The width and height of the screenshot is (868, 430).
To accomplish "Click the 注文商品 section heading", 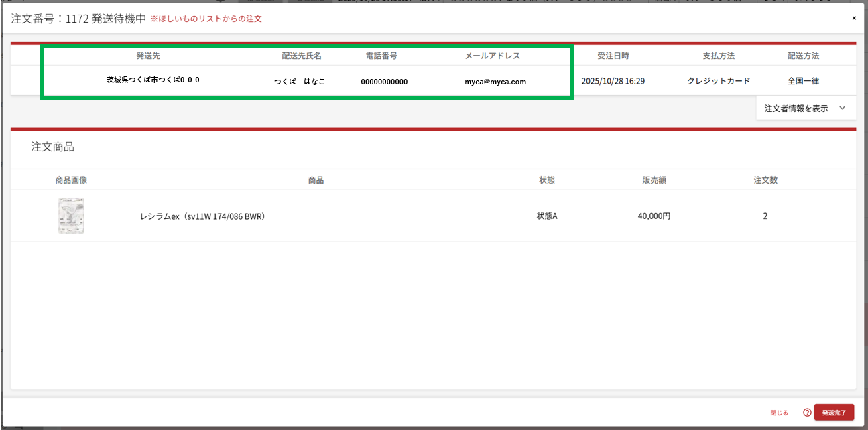I will [52, 147].
